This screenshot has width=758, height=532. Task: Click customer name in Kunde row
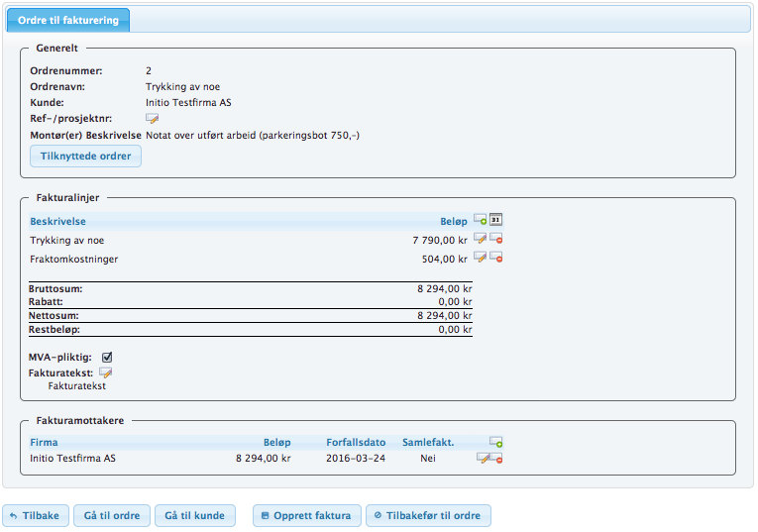(x=188, y=102)
